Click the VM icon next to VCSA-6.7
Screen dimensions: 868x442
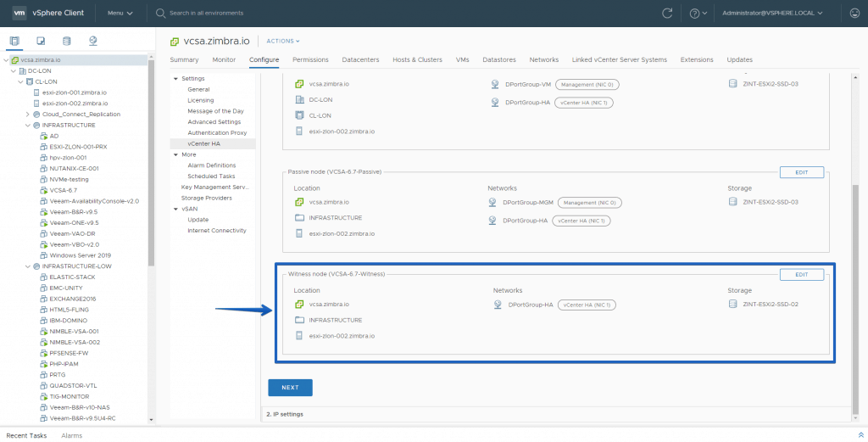click(x=44, y=190)
